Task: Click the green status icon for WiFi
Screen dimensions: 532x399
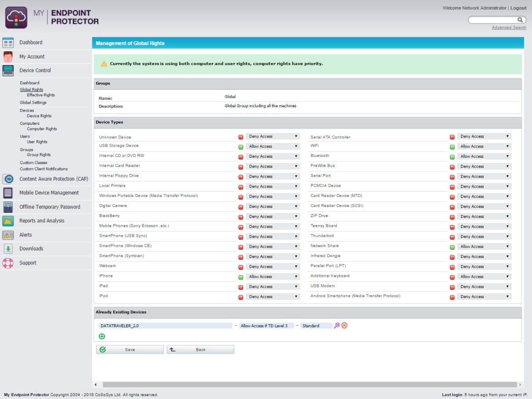Action: coord(452,147)
